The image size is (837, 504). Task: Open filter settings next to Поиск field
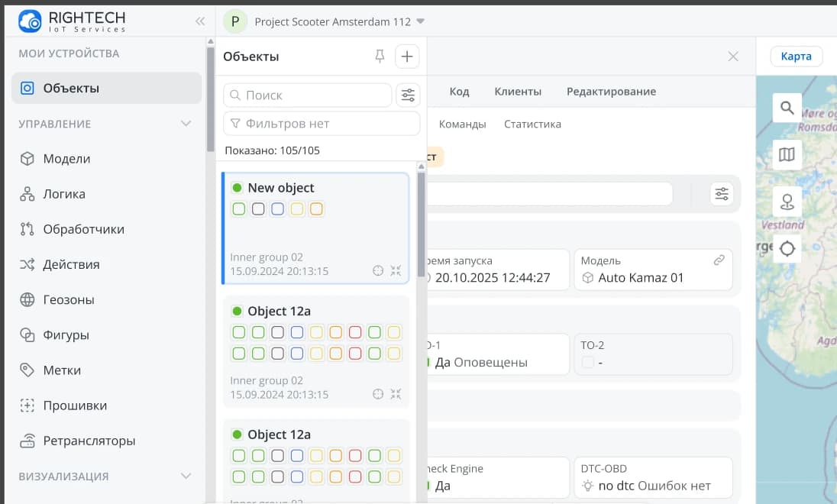409,95
